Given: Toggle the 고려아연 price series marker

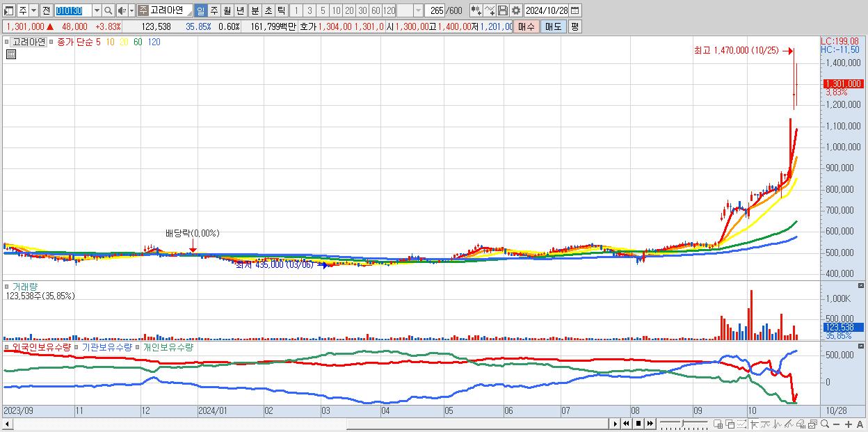Looking at the screenshot, I should [8, 42].
